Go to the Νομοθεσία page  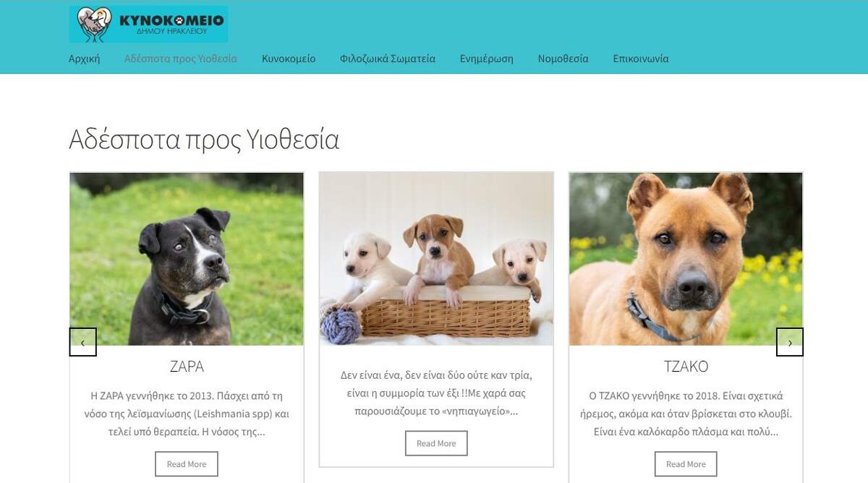563,59
